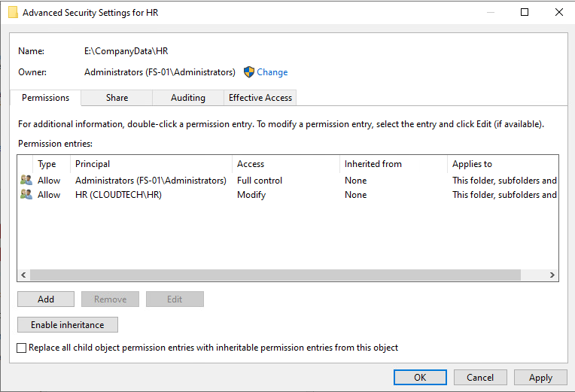This screenshot has height=392, width=575.
Task: Click the right arrow of horizontal scrollbar
Action: pos(552,275)
